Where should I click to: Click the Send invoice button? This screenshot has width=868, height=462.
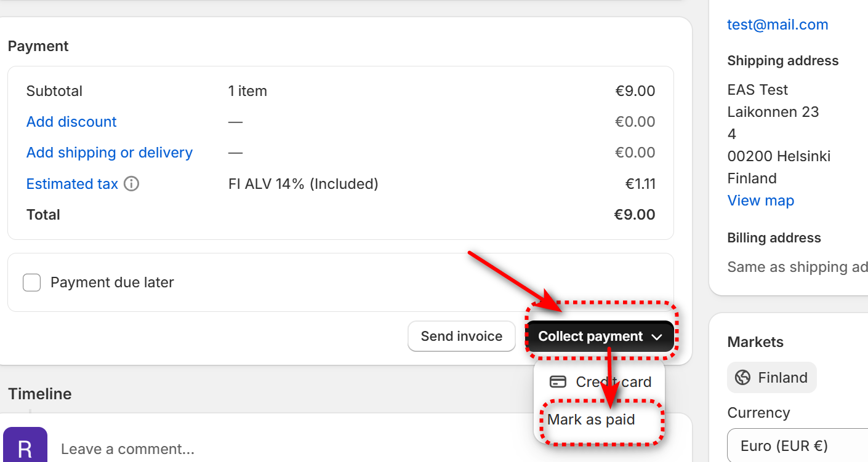tap(461, 337)
